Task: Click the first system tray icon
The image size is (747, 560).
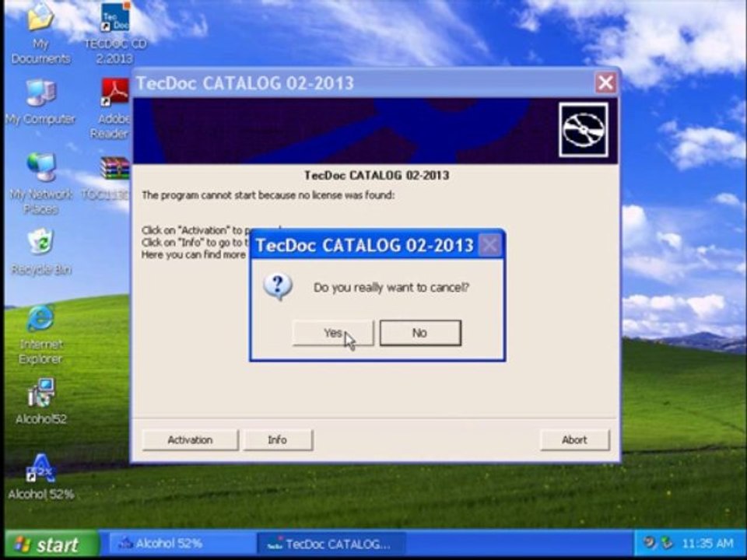Action: coord(649,543)
